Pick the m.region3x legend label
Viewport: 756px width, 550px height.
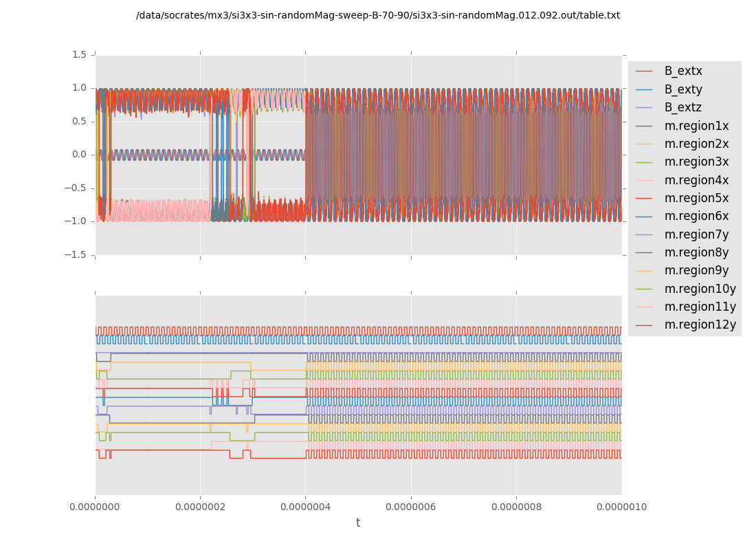(x=696, y=162)
